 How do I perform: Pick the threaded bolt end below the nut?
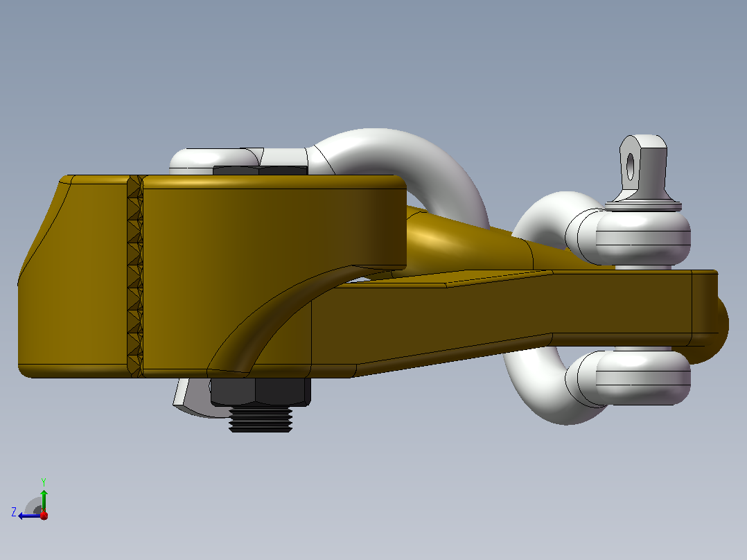click(261, 419)
